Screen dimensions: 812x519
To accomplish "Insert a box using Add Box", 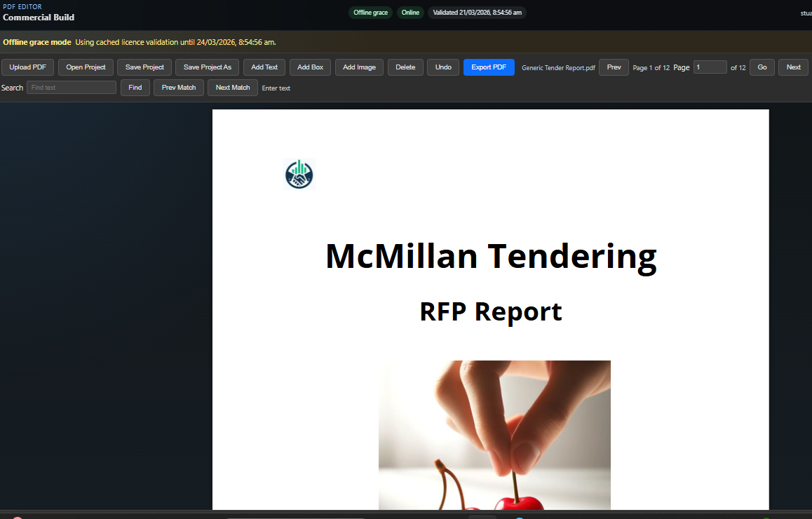I will tap(310, 67).
